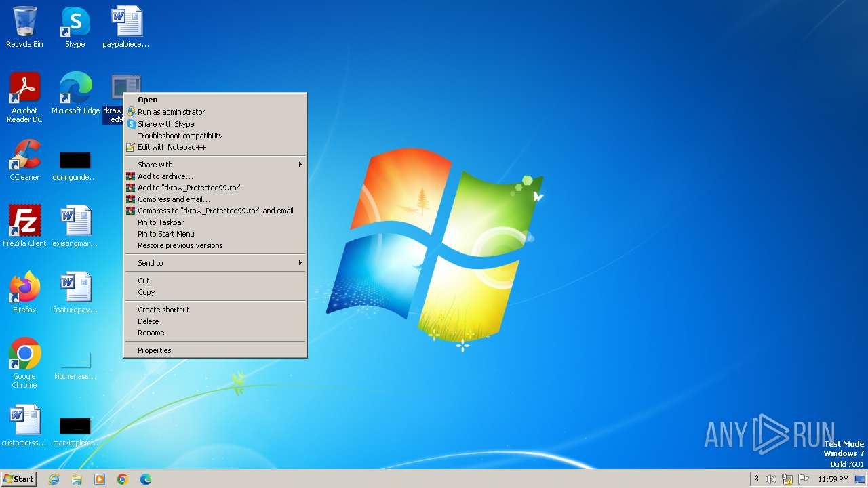868x488 pixels.
Task: Choose Compress to tkraw_Protected99.rar and email
Action: click(215, 211)
